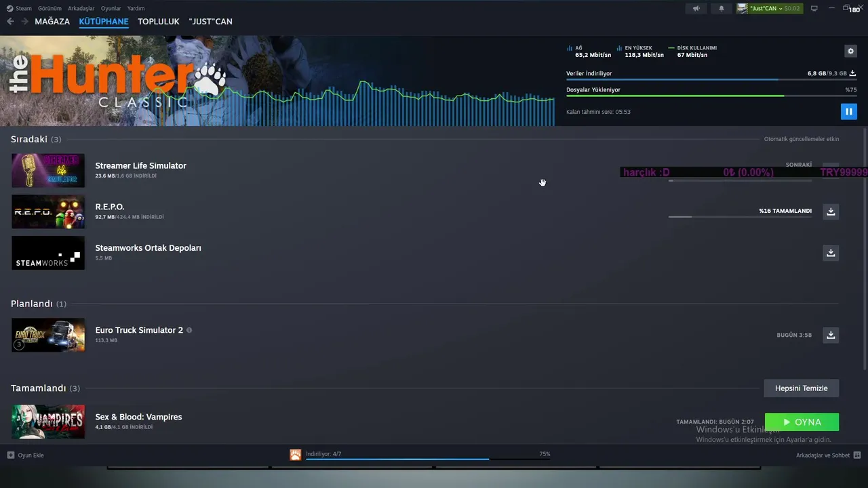This screenshot has height=488, width=868.
Task: Open the TOPLULUK tab
Action: (159, 21)
